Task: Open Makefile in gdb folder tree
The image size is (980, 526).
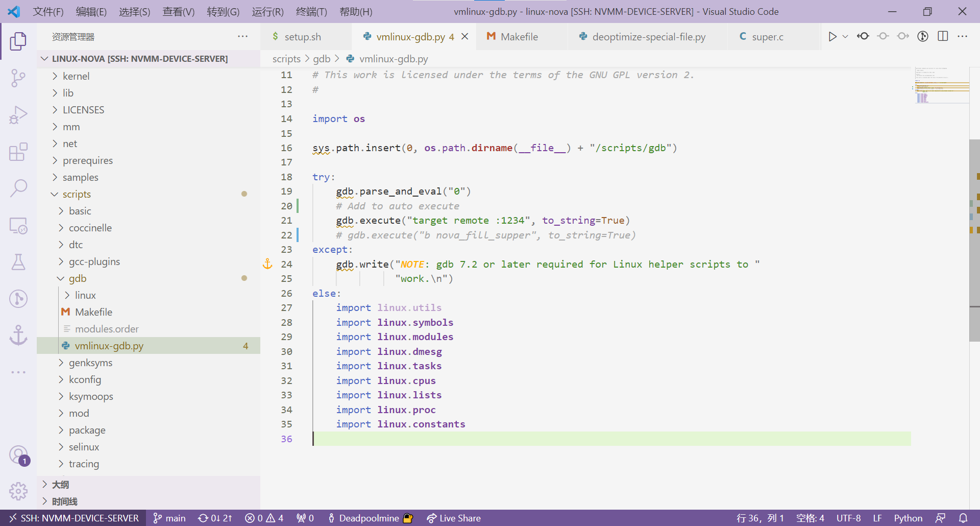Action: tap(149, 312)
